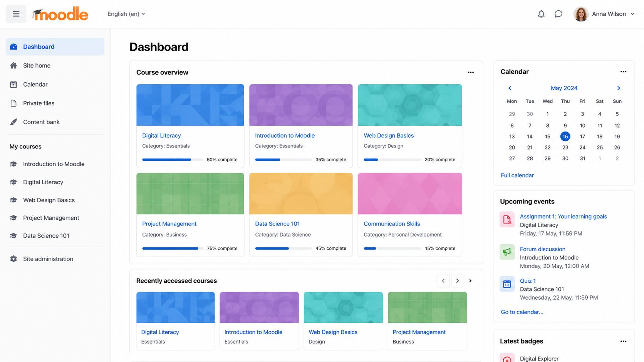Click the Digital Explorer badge icon
This screenshot has height=362, width=644.
point(507,358)
